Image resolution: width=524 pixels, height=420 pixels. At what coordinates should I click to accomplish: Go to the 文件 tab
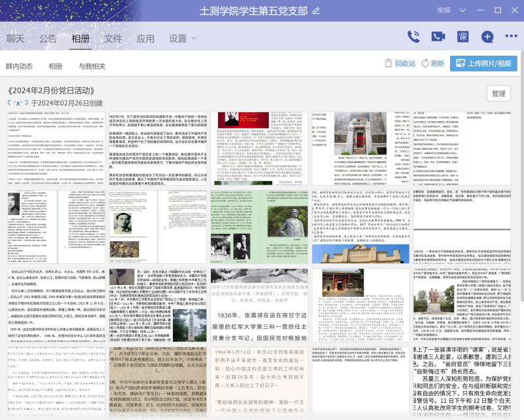(113, 39)
